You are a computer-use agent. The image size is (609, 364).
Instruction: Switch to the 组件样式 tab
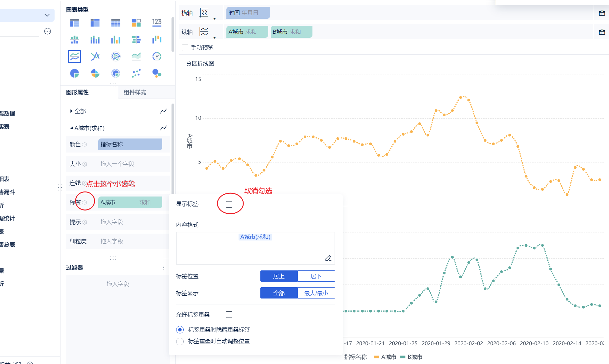coord(135,92)
